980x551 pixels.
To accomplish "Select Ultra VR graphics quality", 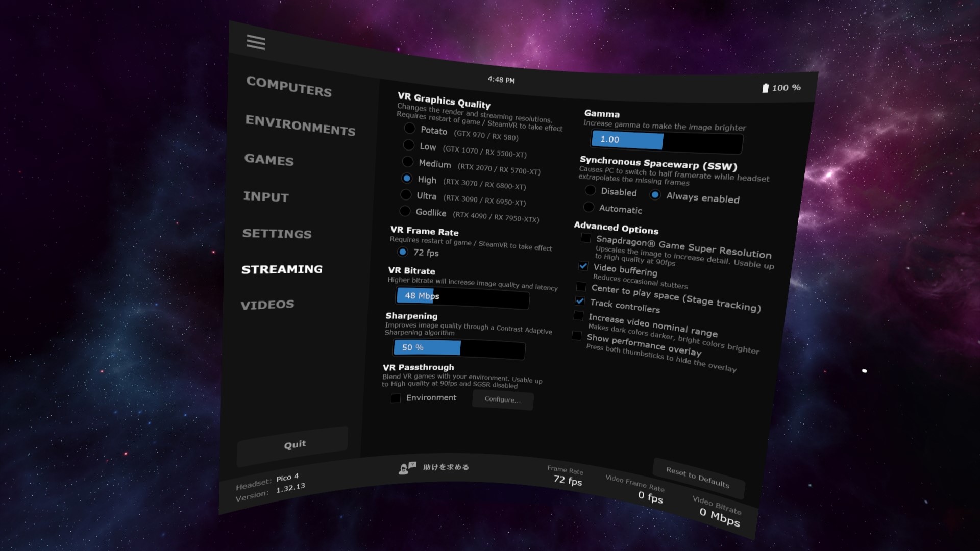I will point(407,194).
